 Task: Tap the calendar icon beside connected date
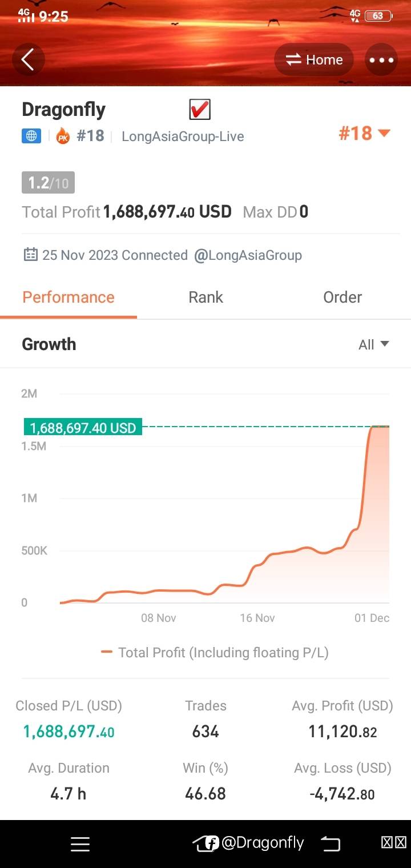[30, 255]
